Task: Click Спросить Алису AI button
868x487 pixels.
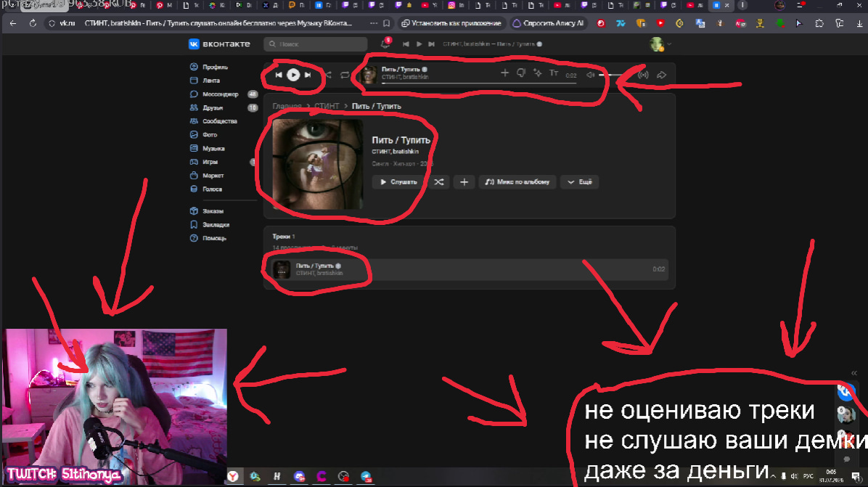Action: point(548,23)
